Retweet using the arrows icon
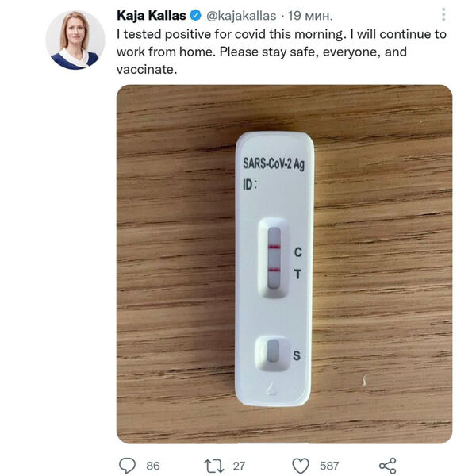The image size is (476, 476). point(214,466)
